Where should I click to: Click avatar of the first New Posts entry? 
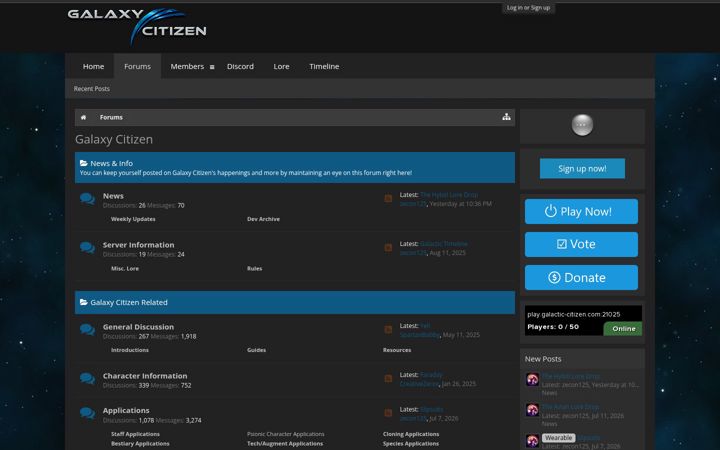tap(532, 379)
